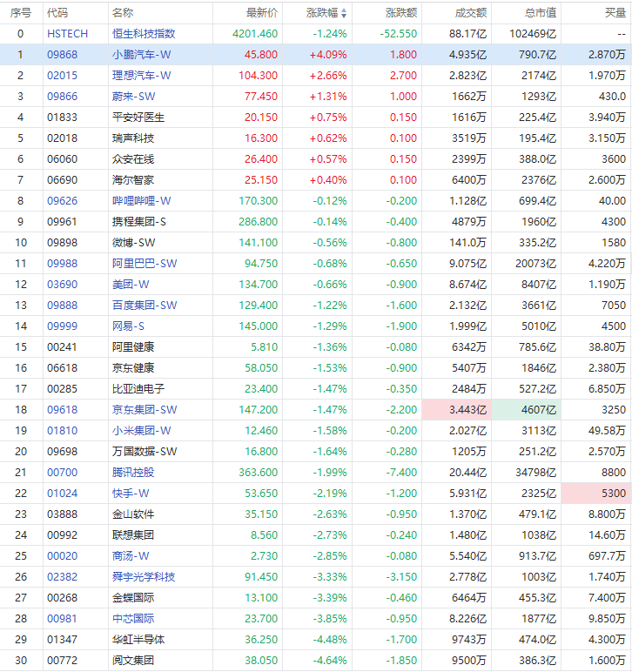The height and width of the screenshot is (672, 632).
Task: Open the 理想汽车-W stock
Action: pyautogui.click(x=141, y=76)
